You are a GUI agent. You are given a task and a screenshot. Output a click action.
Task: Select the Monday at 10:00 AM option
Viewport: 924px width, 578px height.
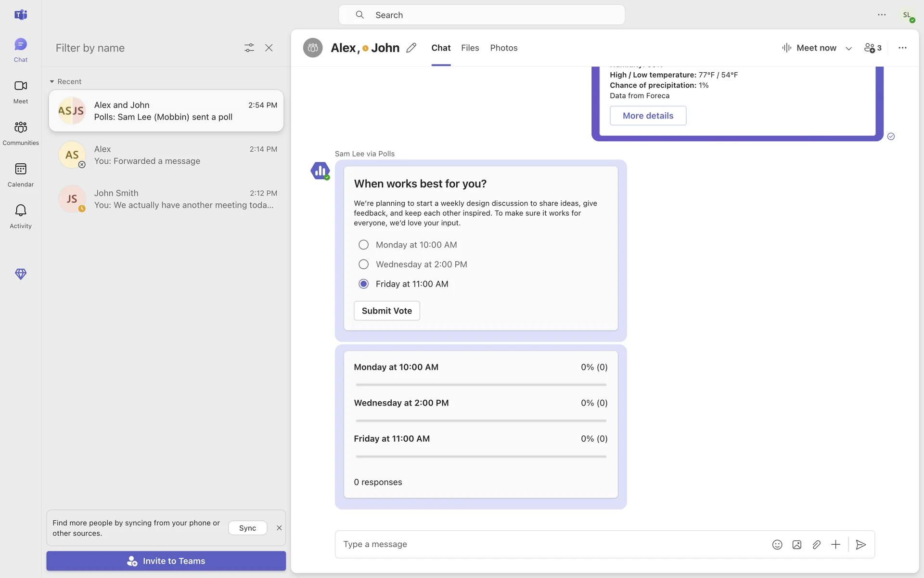[x=364, y=245]
